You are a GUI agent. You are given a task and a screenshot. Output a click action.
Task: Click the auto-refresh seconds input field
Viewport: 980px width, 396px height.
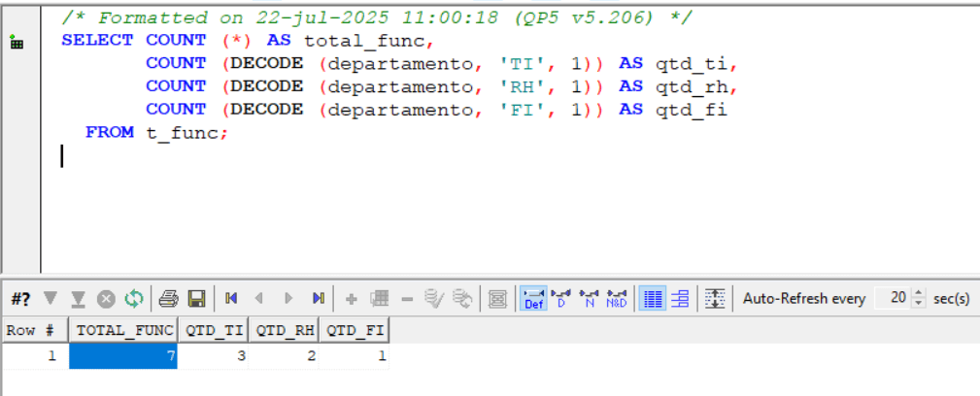894,299
